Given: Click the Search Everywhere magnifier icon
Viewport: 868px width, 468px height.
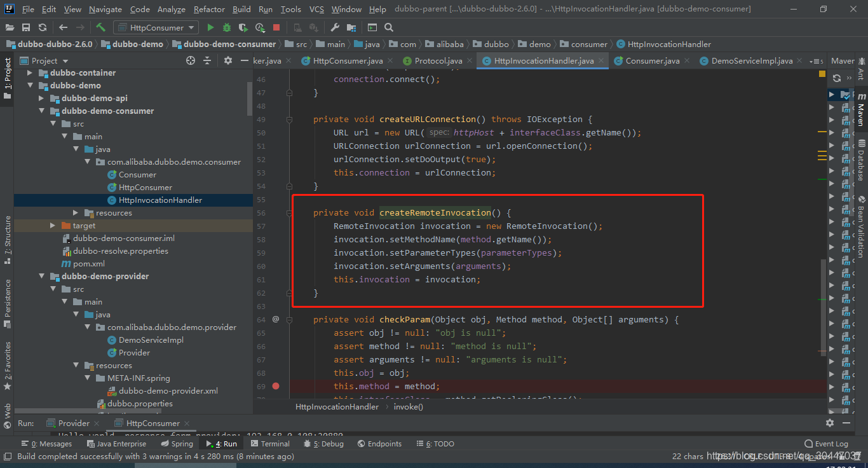Looking at the screenshot, I should coord(389,27).
